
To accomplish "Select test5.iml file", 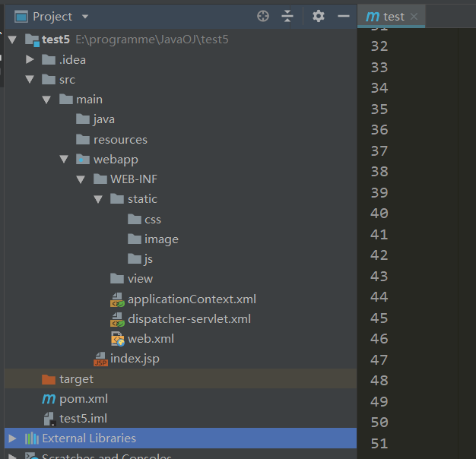I will 83,419.
